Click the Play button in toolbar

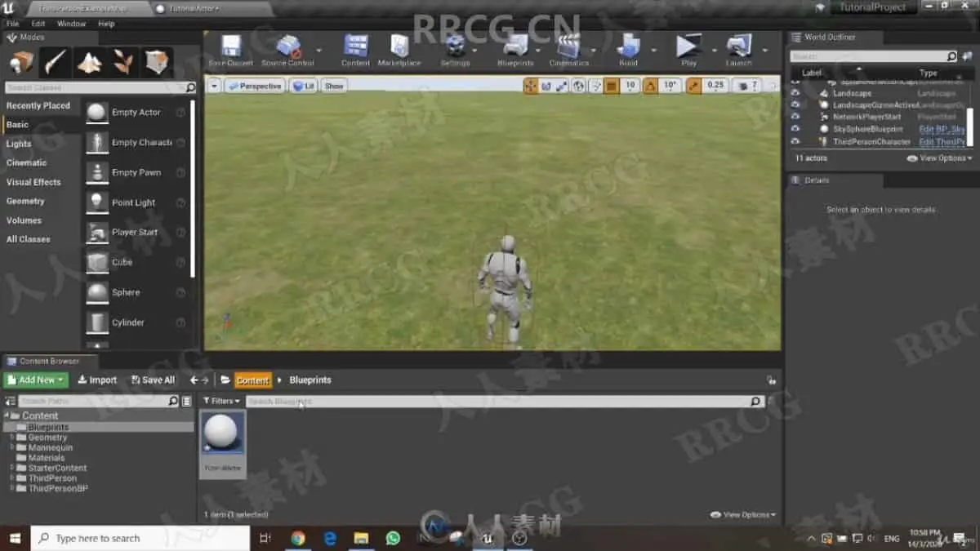688,51
